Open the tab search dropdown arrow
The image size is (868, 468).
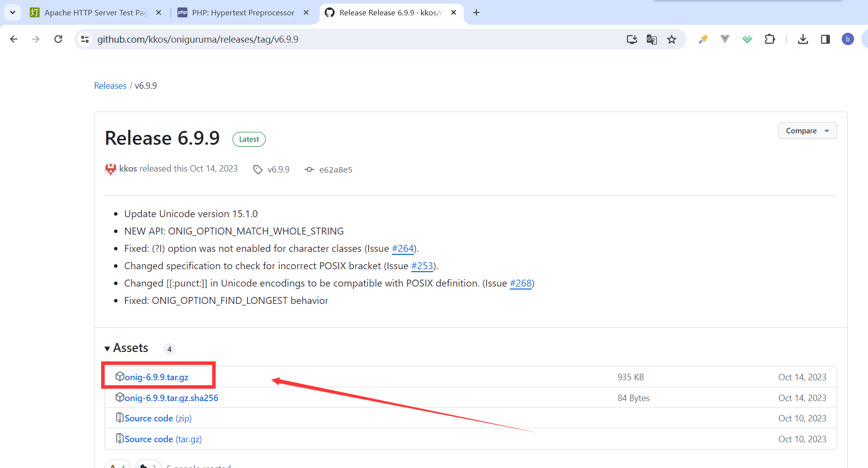pyautogui.click(x=12, y=12)
